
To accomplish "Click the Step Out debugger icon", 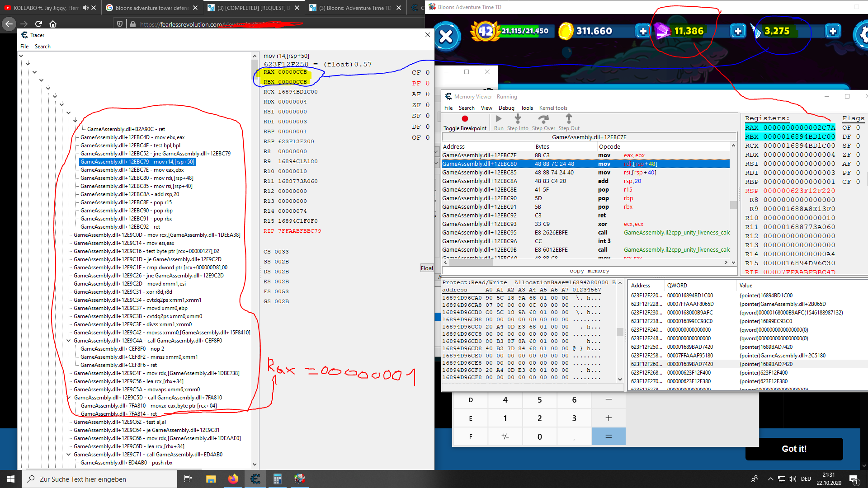I will pos(569,119).
